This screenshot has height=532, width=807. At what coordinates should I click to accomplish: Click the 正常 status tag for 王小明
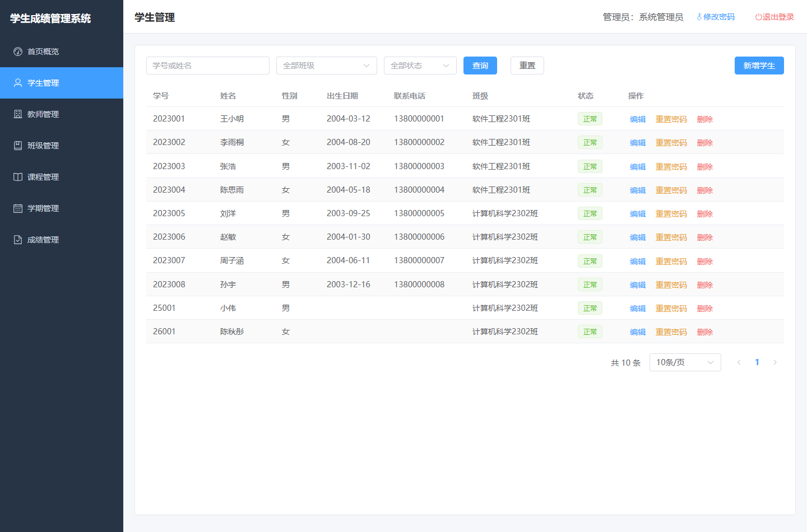pyautogui.click(x=590, y=119)
